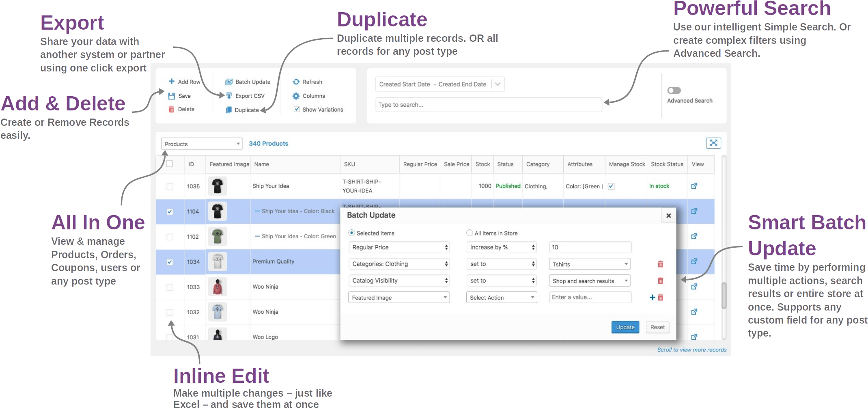Sort by the Regular Price column header
Screen dimensions: 868x408
(420, 164)
